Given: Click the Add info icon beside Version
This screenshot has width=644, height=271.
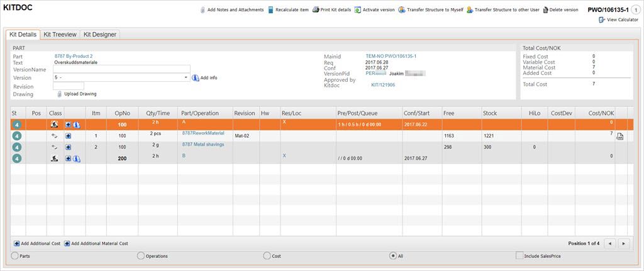Looking at the screenshot, I should 196,78.
